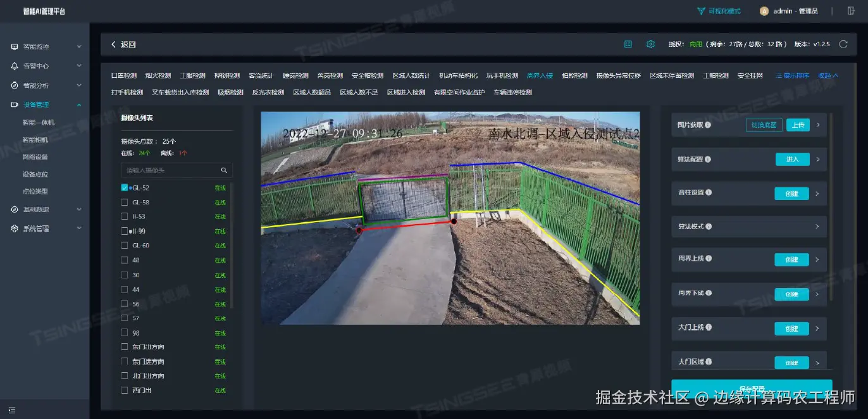Click the logout icon at the top right
The width and height of the screenshot is (868, 419).
pos(851,11)
